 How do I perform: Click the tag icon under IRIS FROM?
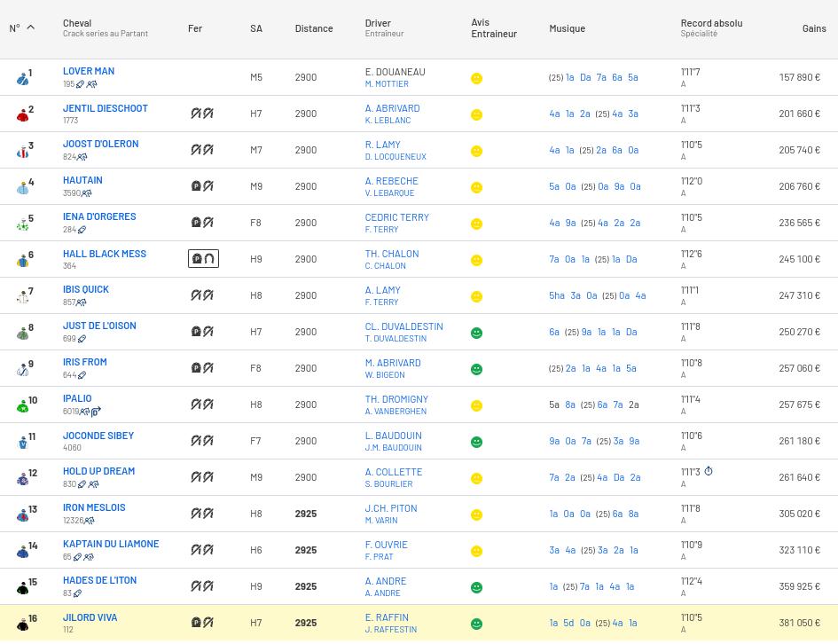pyautogui.click(x=82, y=375)
